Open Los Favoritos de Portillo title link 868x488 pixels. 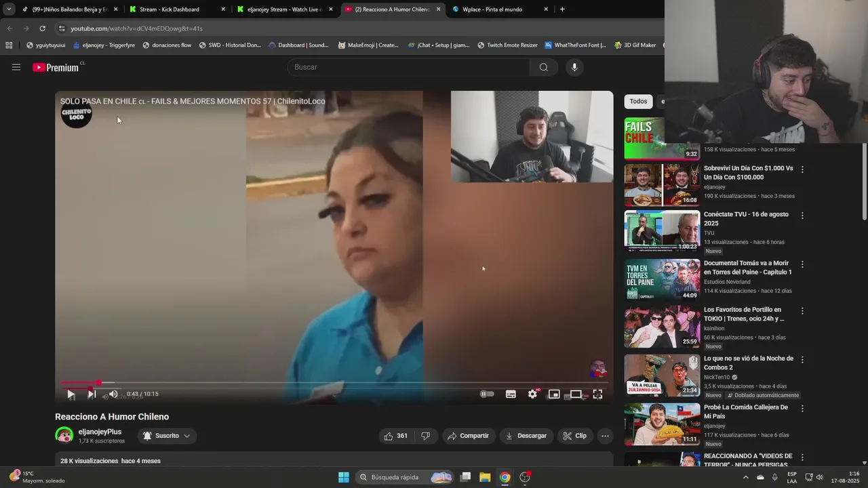point(745,314)
